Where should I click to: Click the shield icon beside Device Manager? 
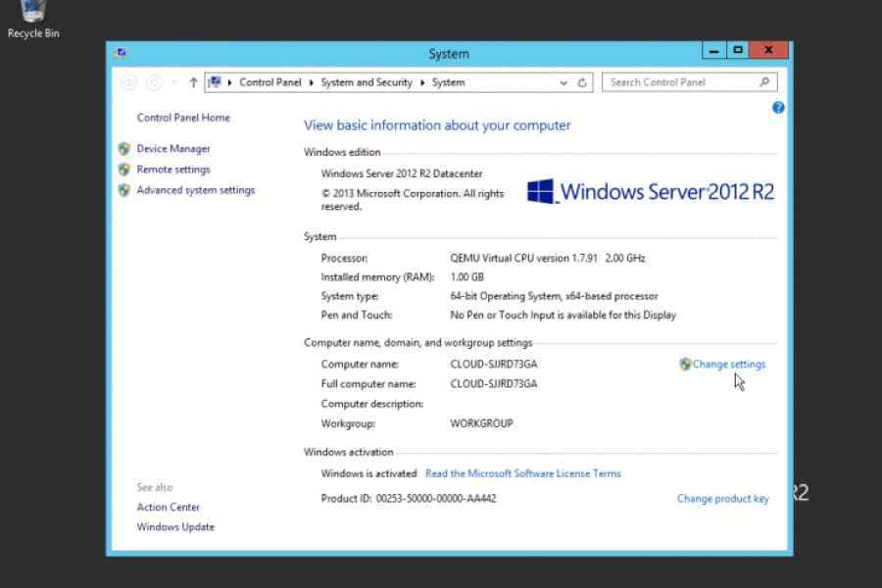pos(124,149)
